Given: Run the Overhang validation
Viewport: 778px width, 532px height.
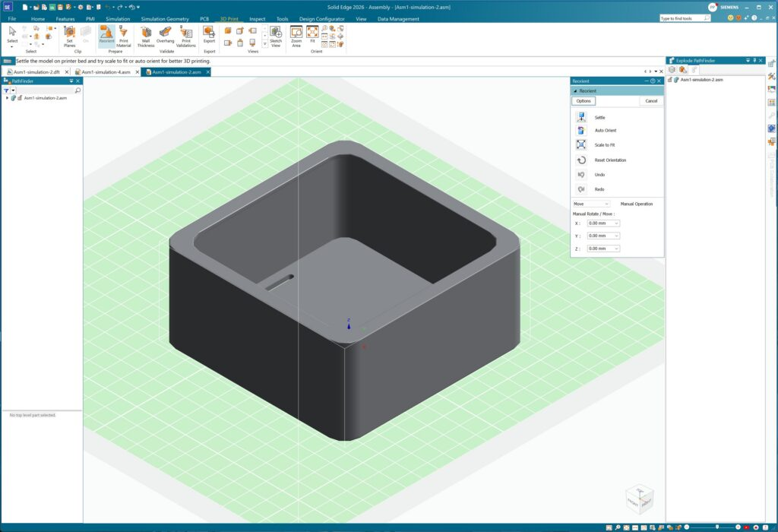Looking at the screenshot, I should pyautogui.click(x=165, y=36).
